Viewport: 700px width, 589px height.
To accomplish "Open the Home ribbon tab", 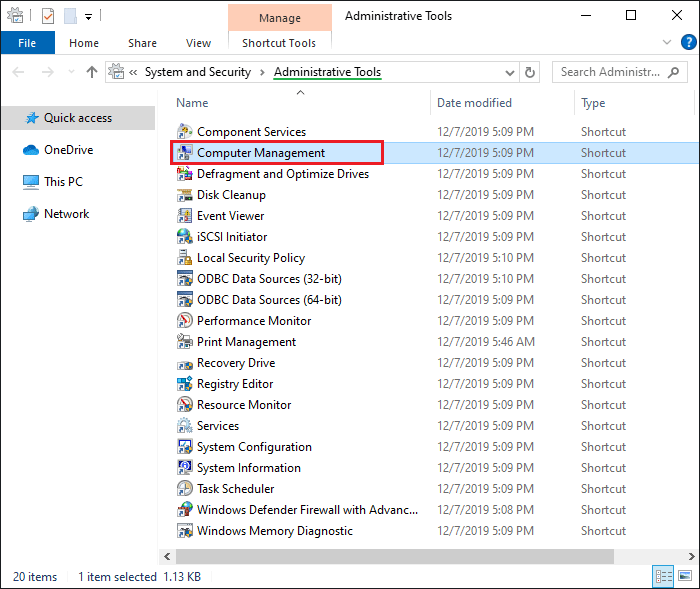I will tap(84, 43).
